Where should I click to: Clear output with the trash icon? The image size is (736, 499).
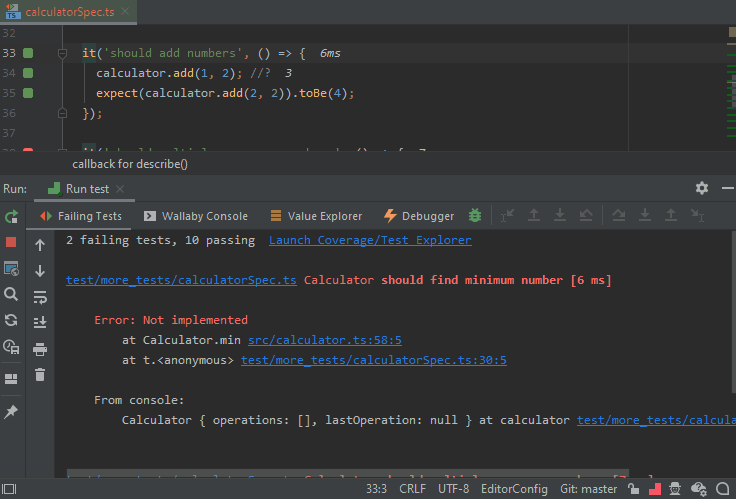[40, 375]
